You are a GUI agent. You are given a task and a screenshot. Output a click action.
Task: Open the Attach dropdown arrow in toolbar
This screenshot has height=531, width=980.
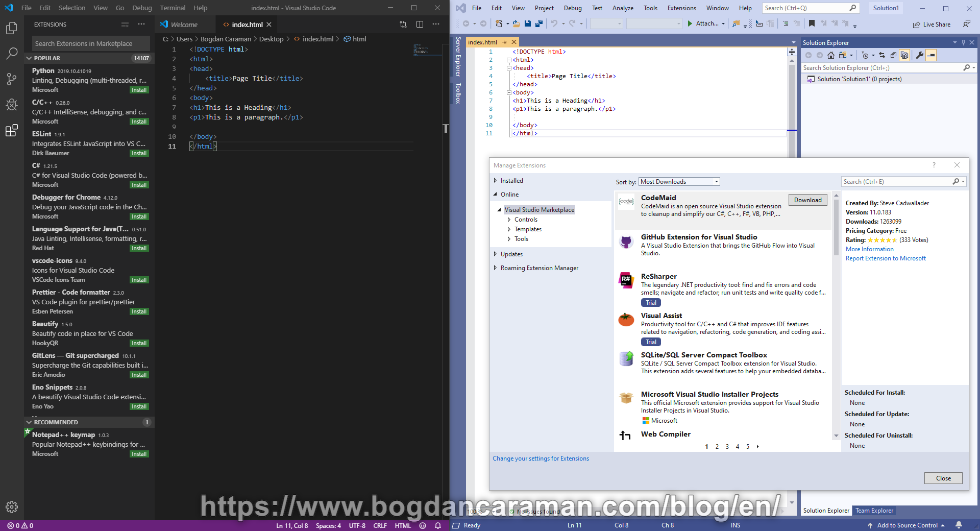(x=723, y=23)
